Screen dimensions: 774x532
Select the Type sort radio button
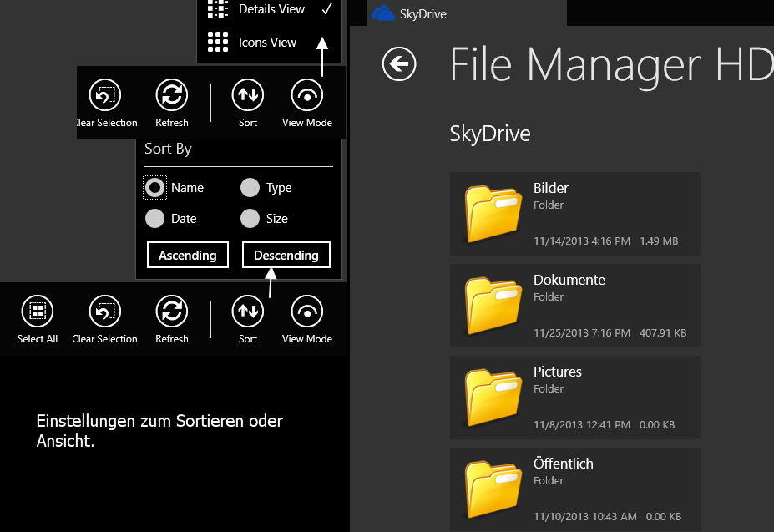coord(250,188)
